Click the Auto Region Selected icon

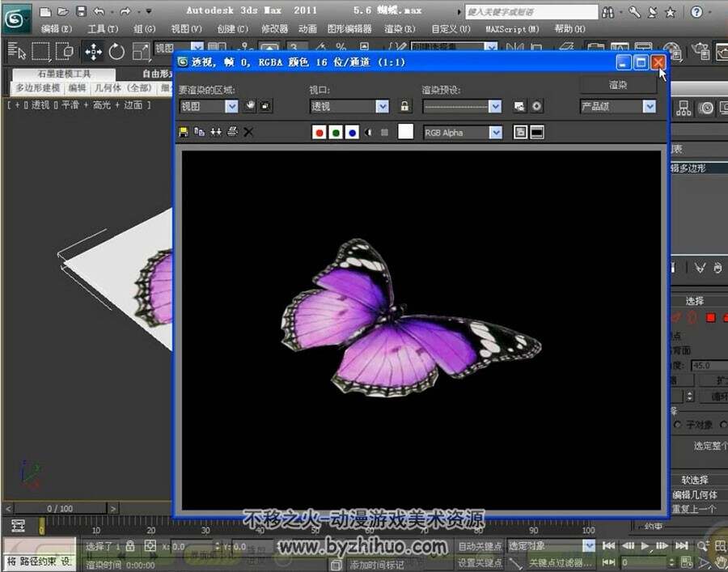pos(265,106)
